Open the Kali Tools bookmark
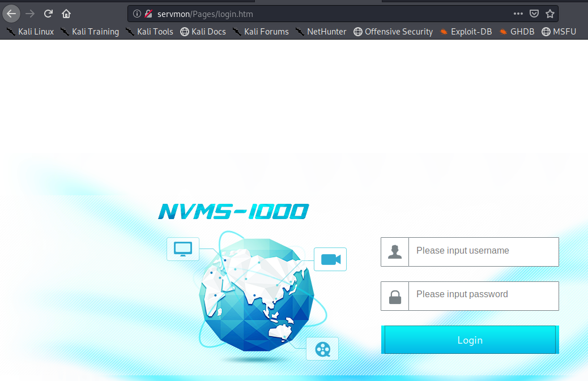This screenshot has width=588, height=381. 149,32
